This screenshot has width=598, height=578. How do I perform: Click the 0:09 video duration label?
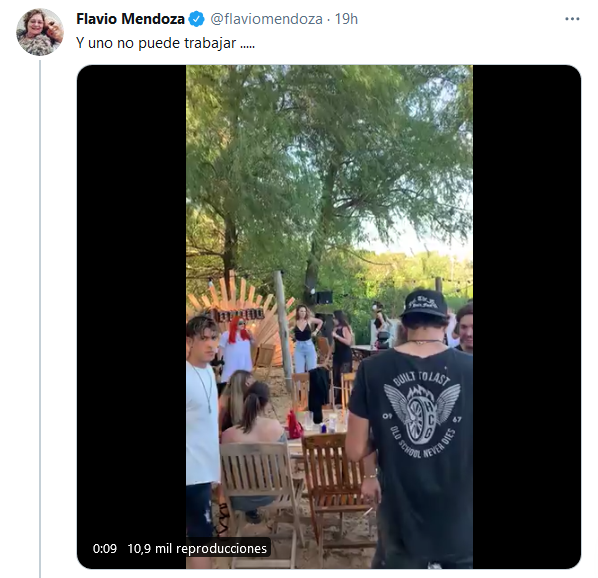(105, 549)
